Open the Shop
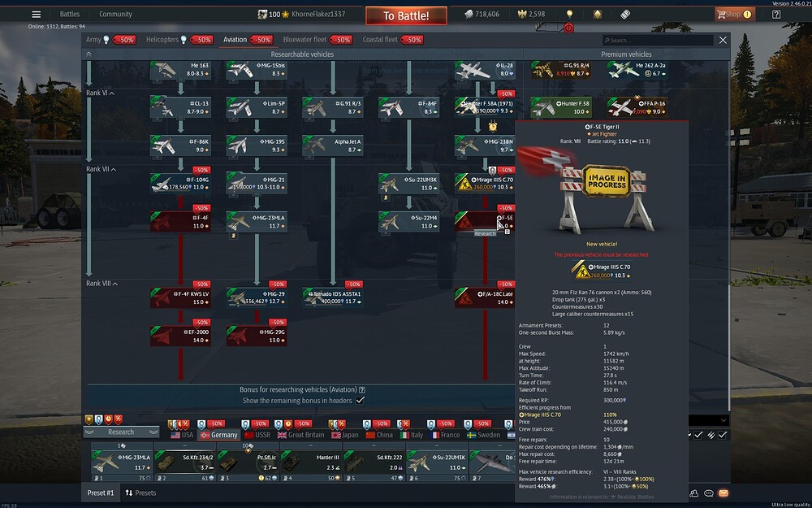 [x=734, y=15]
